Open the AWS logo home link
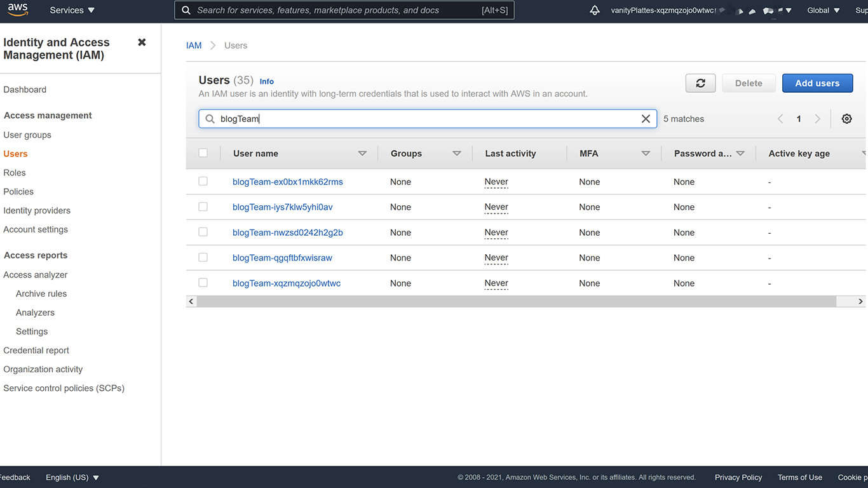Viewport: 868px width, 488px height. 18,10
